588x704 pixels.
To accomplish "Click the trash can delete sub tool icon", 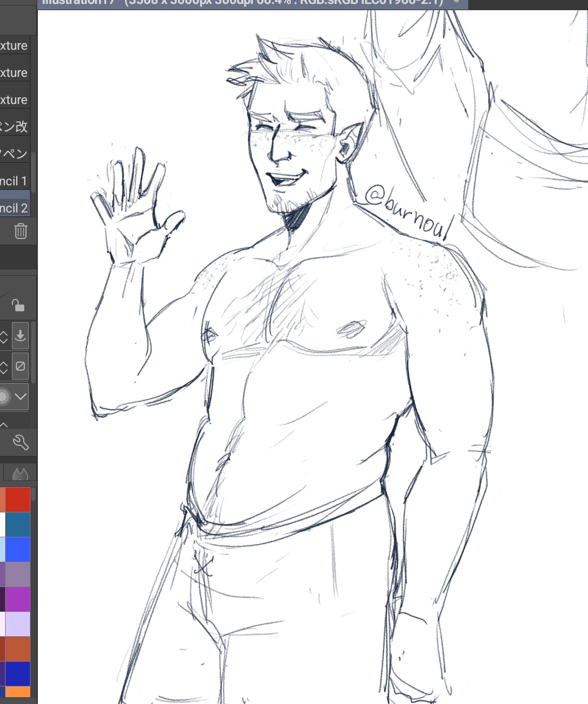I will pyautogui.click(x=20, y=231).
